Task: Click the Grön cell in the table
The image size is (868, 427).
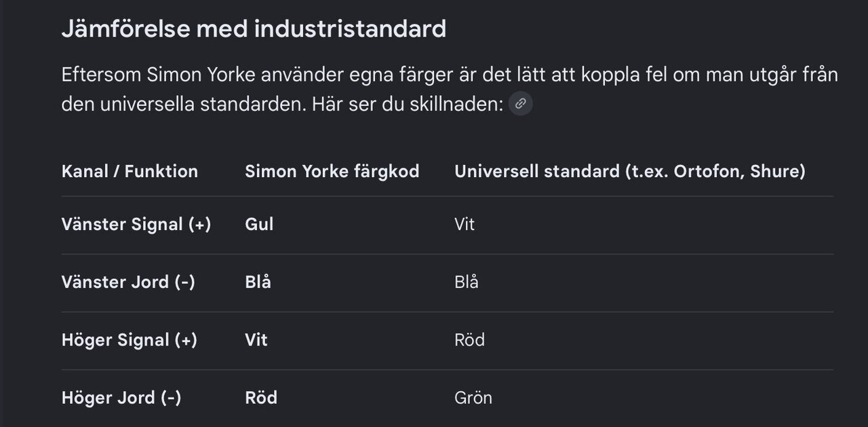Action: [x=473, y=397]
